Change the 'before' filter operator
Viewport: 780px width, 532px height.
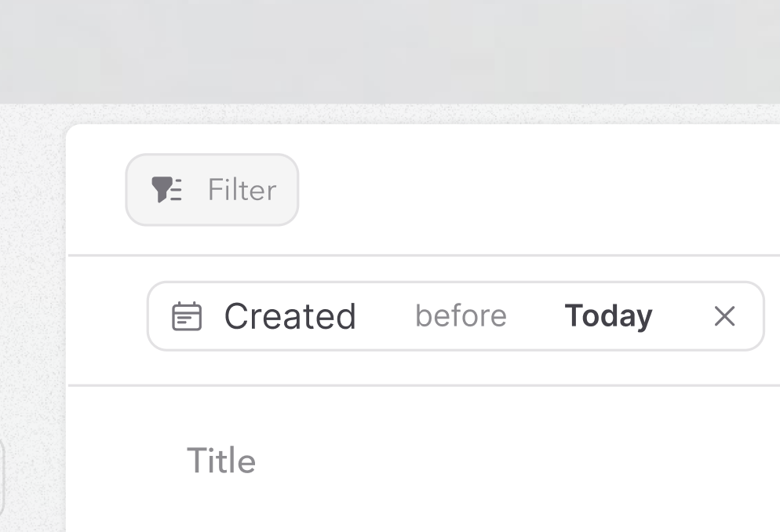(x=460, y=315)
